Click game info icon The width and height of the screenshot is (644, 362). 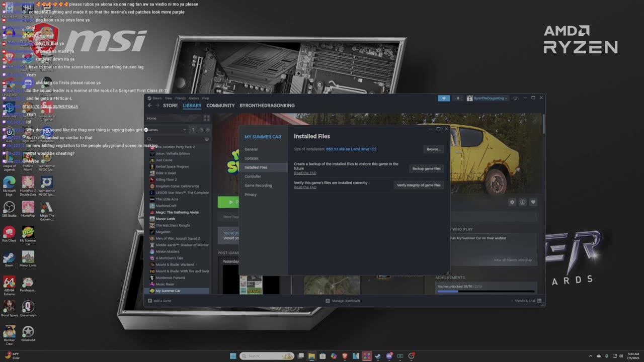click(523, 202)
